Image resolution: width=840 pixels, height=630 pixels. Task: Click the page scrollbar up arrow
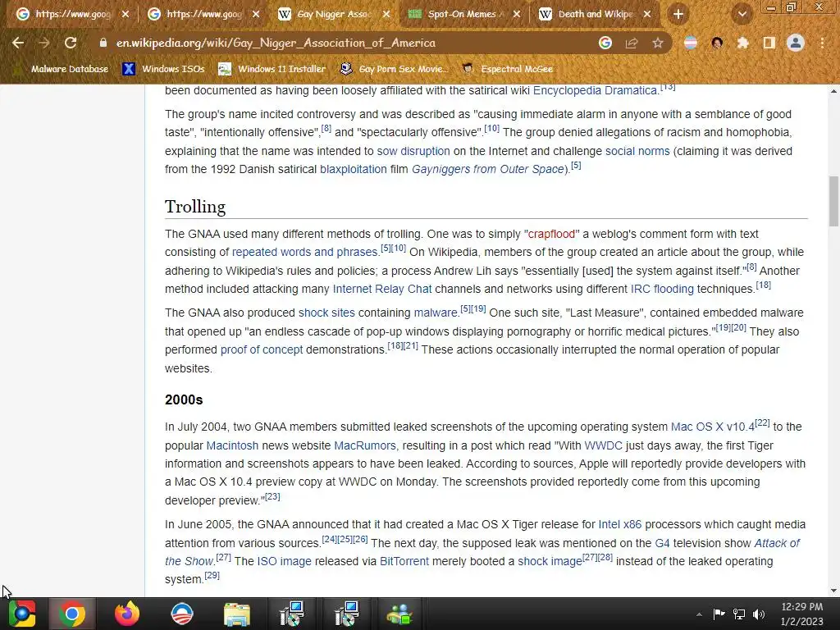pos(833,91)
